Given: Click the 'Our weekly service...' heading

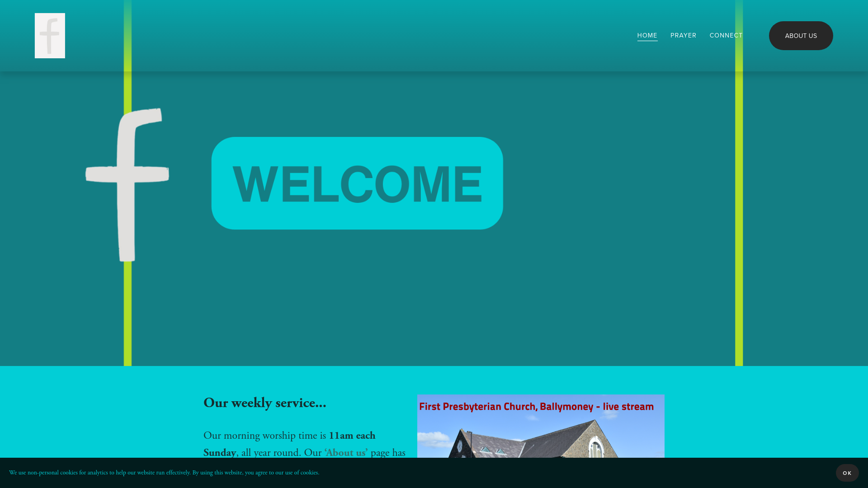Looking at the screenshot, I should 264,403.
